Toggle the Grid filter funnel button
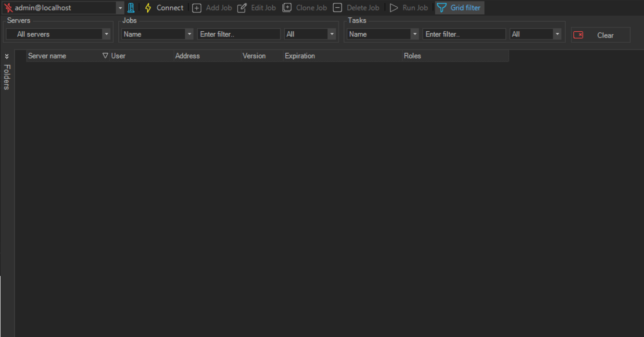The image size is (644, 337). click(x=459, y=8)
